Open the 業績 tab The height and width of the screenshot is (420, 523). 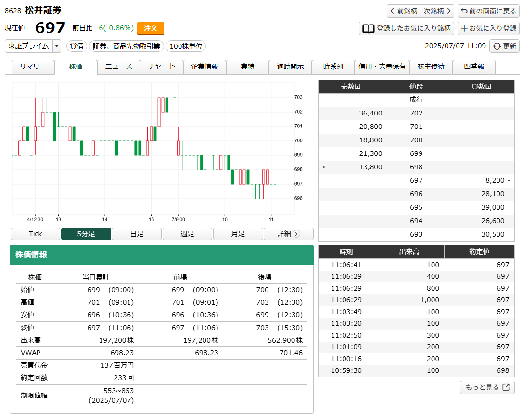pyautogui.click(x=247, y=67)
